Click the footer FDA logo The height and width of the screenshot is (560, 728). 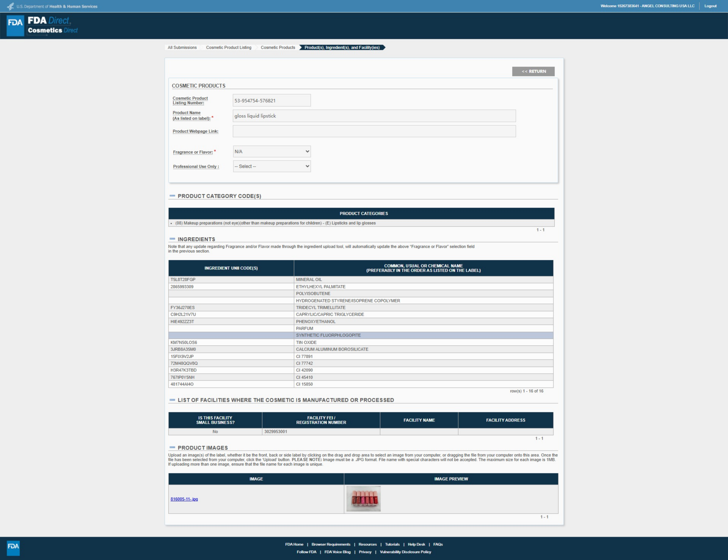13,548
